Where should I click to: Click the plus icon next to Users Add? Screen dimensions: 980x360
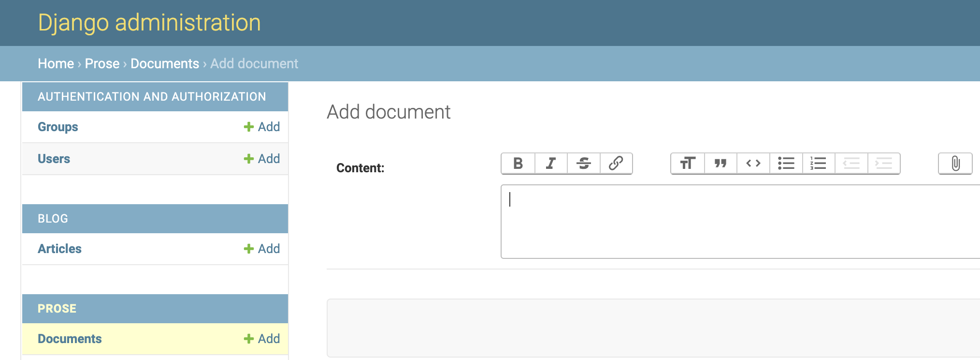click(249, 159)
